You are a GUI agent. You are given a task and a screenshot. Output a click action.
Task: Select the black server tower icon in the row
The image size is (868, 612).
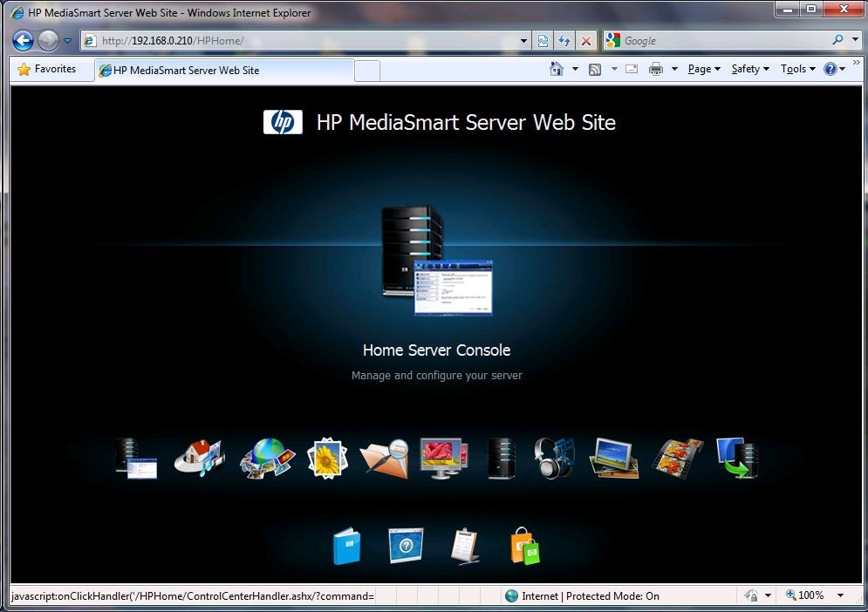[x=502, y=459]
